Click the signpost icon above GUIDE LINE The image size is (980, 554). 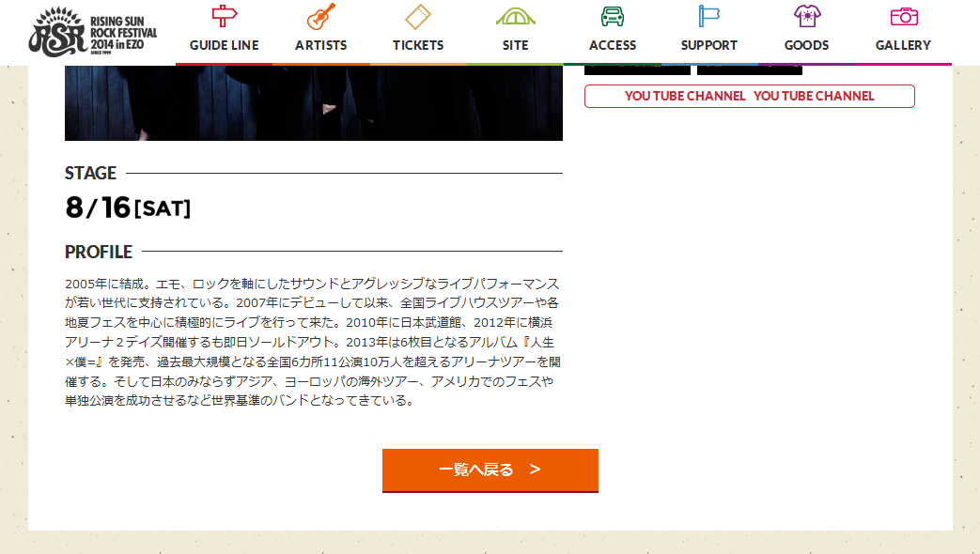click(224, 16)
